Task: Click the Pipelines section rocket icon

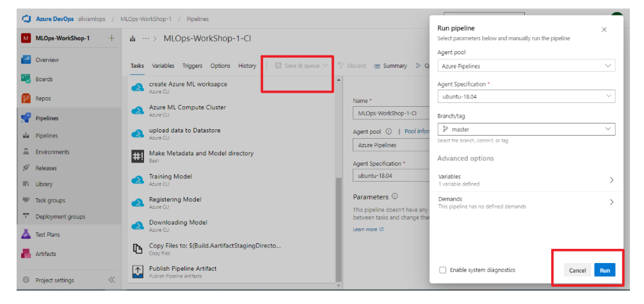Action: tap(26, 118)
